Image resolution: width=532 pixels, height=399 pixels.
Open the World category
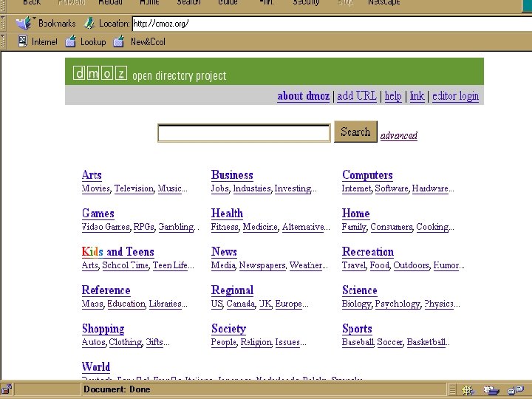[x=96, y=366]
